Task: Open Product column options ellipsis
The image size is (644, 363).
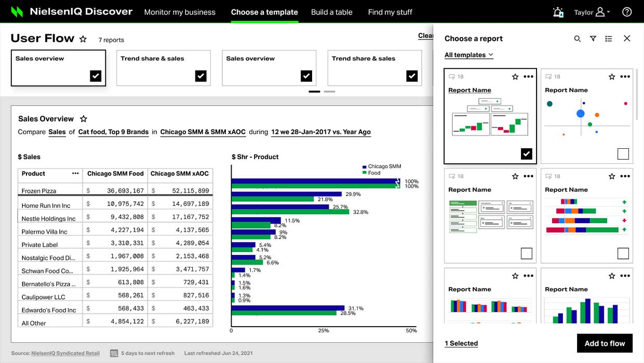Action: coord(75,174)
